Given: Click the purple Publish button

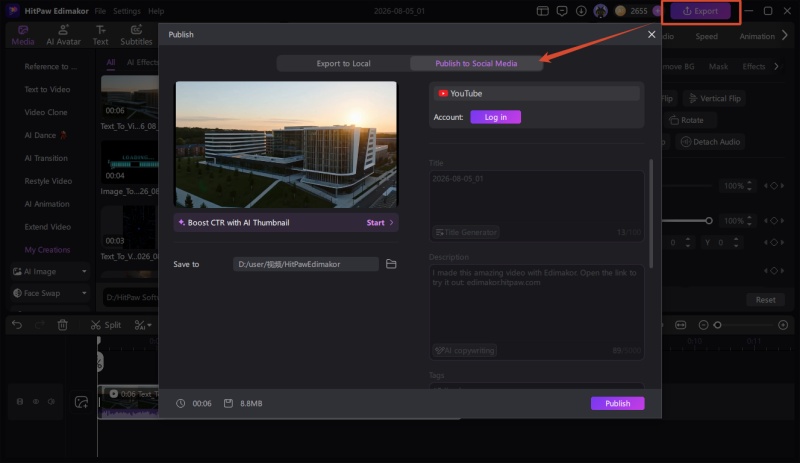Looking at the screenshot, I should 617,403.
